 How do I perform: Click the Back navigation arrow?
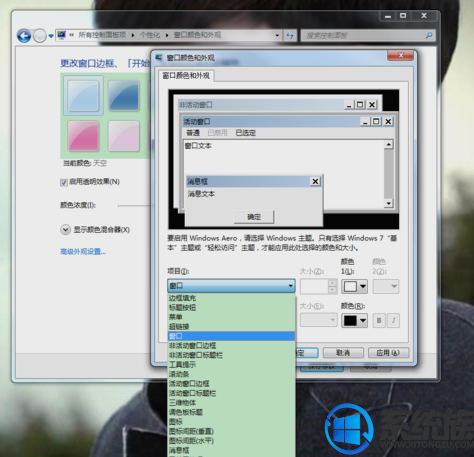pyautogui.click(x=24, y=36)
